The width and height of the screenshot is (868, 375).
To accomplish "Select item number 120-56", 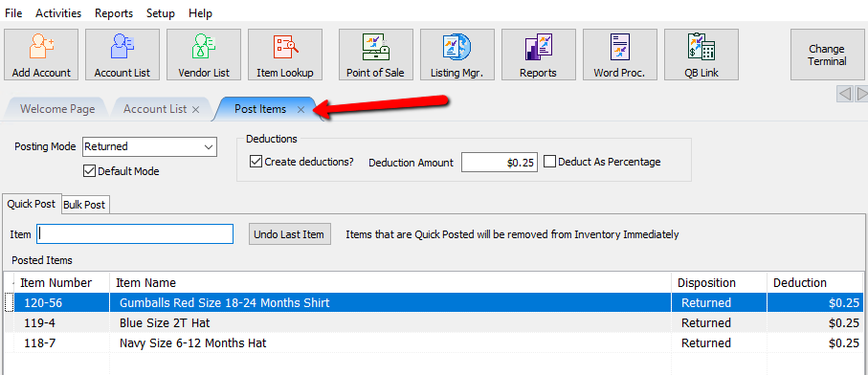I will 42,303.
